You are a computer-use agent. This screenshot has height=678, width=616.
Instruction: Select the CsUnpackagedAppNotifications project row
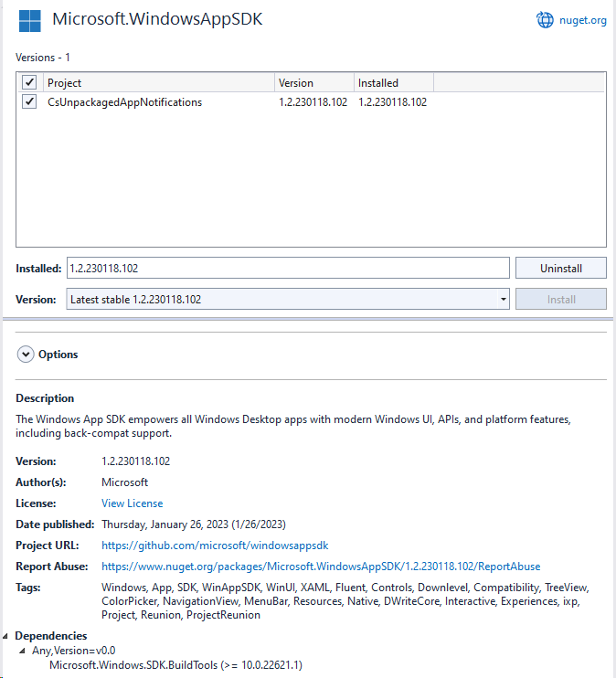[x=311, y=102]
